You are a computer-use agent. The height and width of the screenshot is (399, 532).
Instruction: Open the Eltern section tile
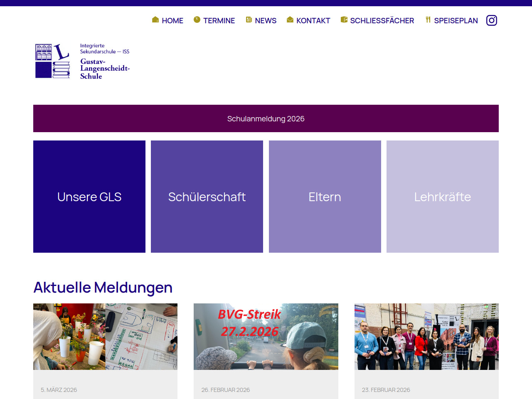tap(325, 197)
